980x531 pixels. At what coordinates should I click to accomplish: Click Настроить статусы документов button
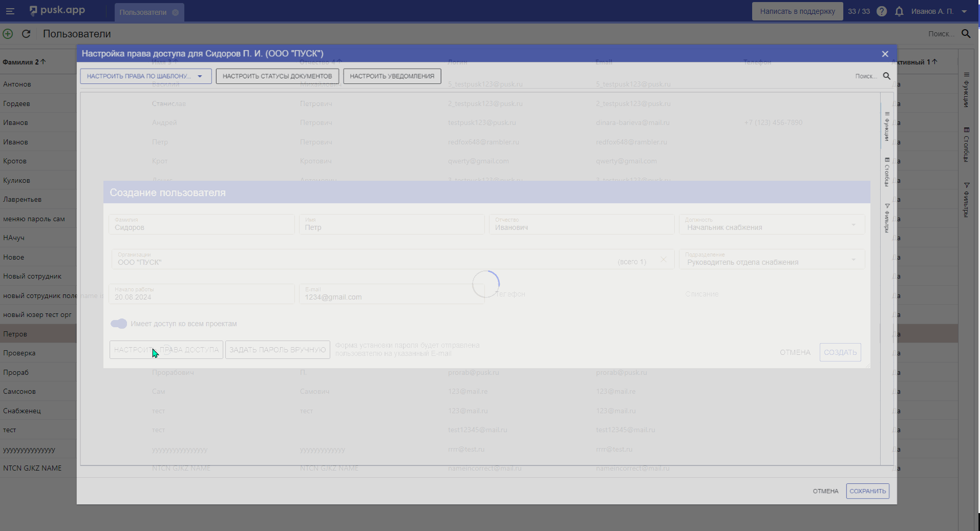click(277, 76)
